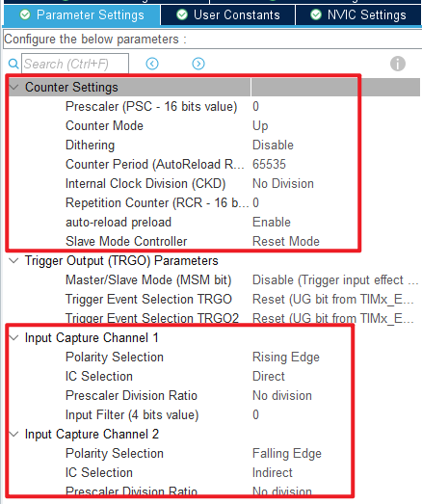Go to previous search result arrow
This screenshot has width=422, height=504.
coord(152,64)
